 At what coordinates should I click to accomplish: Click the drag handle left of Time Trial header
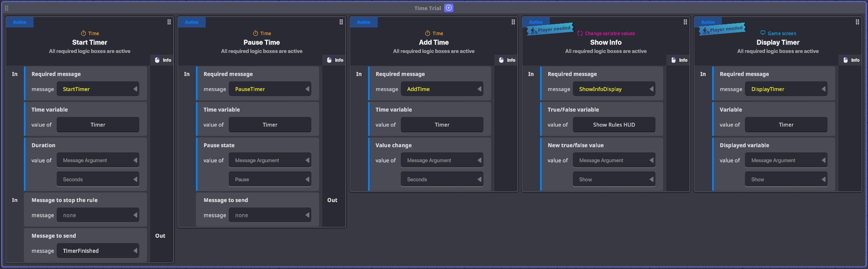(x=6, y=8)
